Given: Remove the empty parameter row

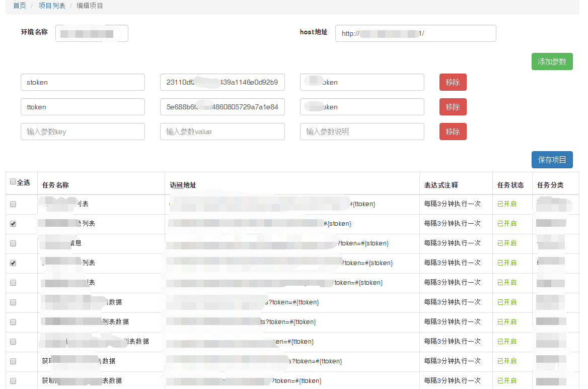Looking at the screenshot, I should tap(453, 132).
